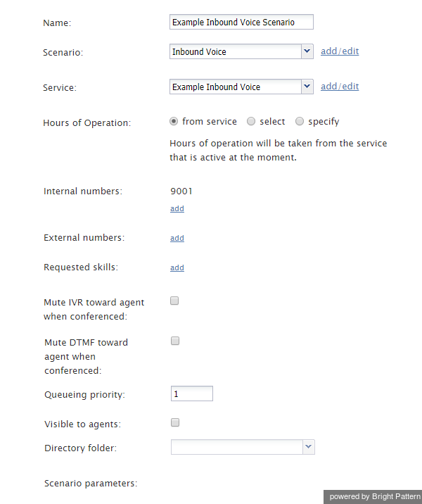422x504 pixels.
Task: Click the Queueing priority field
Action: (x=191, y=394)
